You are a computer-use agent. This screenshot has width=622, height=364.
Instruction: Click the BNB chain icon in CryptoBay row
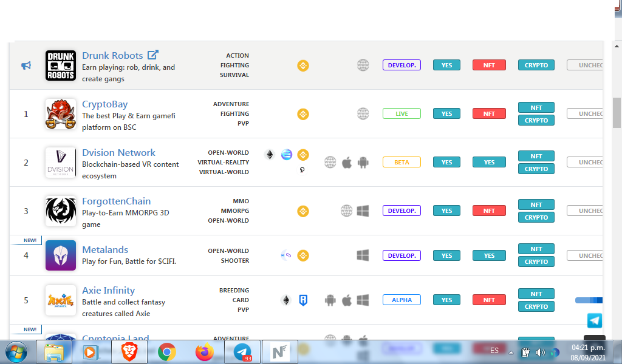[303, 114]
